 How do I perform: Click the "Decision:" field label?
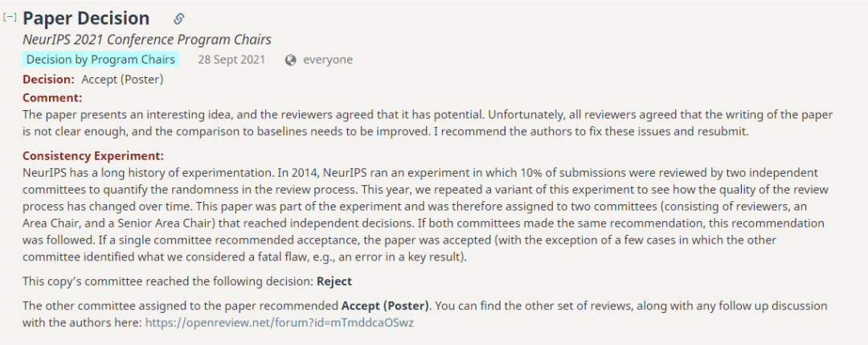click(x=48, y=79)
